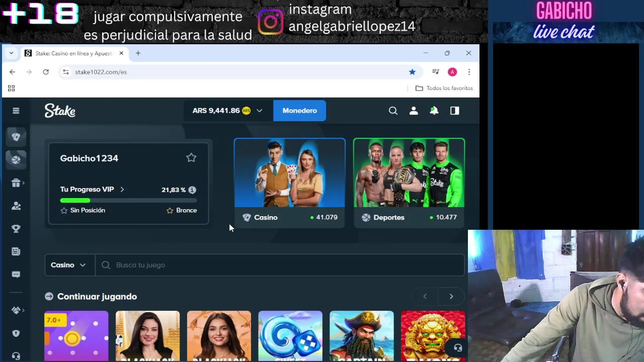
Task: Open Sports section from sidebar basketball icon
Action: (x=16, y=159)
